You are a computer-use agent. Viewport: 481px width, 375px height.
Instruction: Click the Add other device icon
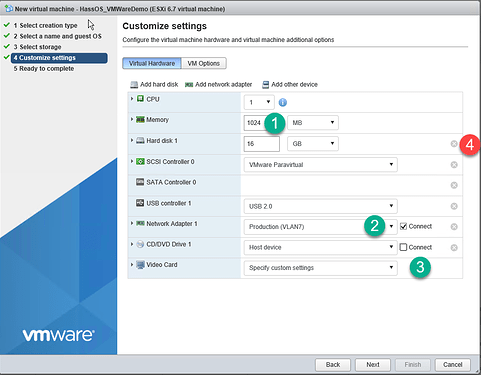pos(265,85)
